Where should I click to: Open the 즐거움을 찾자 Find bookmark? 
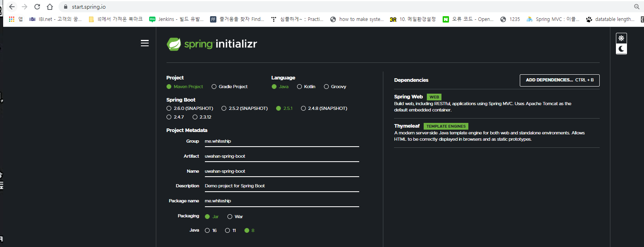237,19
